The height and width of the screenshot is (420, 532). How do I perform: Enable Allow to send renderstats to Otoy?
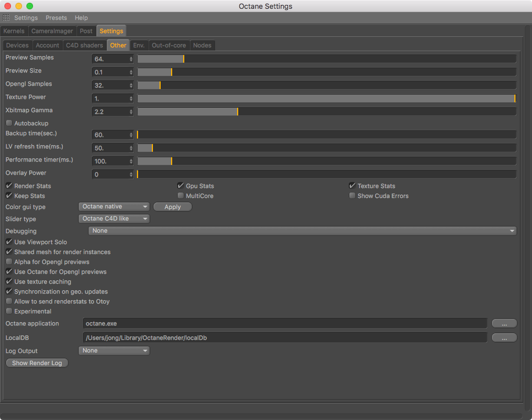pos(9,301)
